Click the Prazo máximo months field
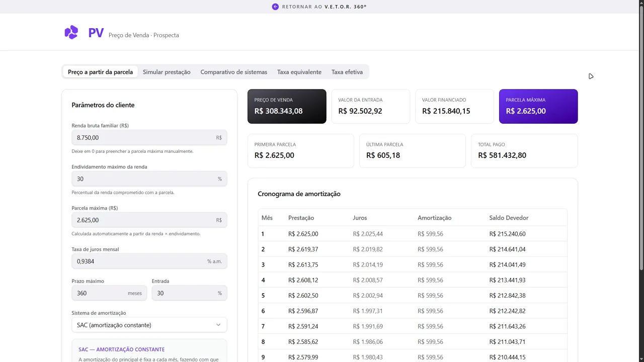This screenshot has height=362, width=644. point(109,293)
